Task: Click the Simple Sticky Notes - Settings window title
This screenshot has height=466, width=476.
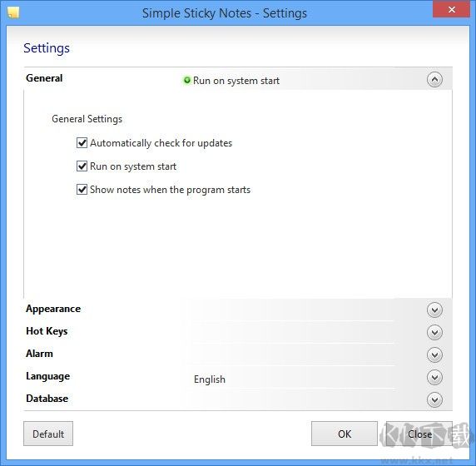Action: (x=225, y=13)
